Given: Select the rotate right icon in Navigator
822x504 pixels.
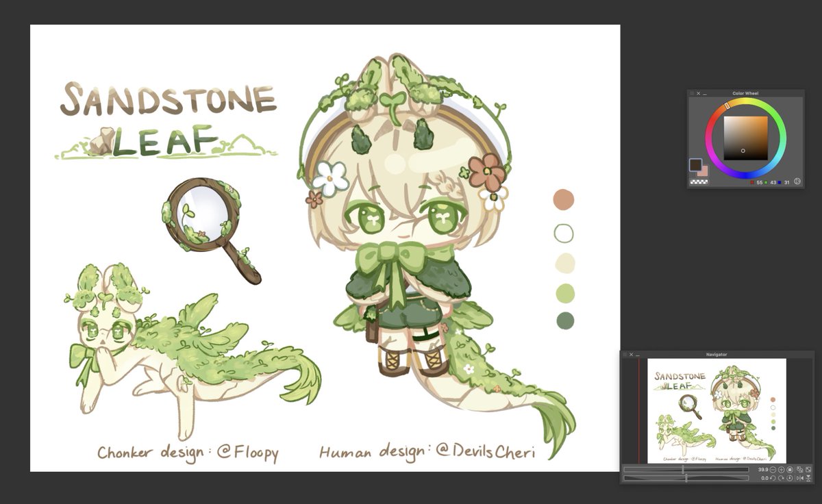Looking at the screenshot, I should (781, 477).
